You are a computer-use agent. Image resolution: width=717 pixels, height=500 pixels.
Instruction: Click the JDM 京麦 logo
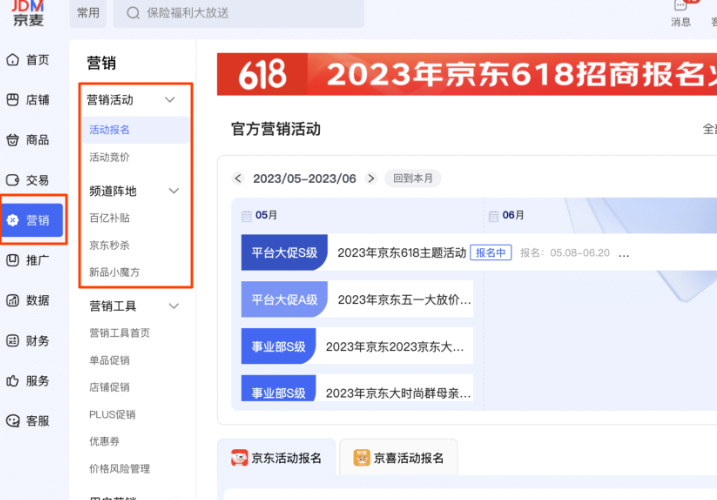point(28,13)
